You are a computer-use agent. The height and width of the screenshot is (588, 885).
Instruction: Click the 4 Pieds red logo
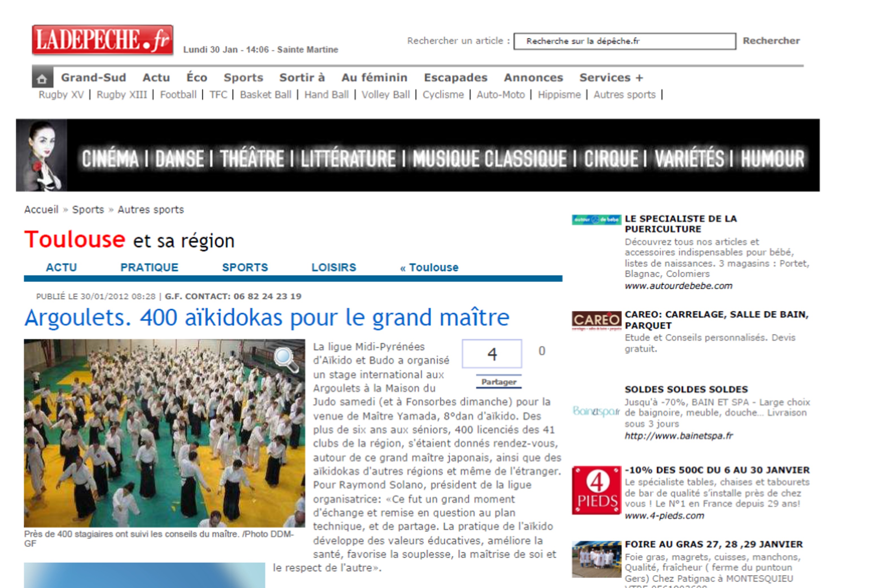click(x=596, y=490)
